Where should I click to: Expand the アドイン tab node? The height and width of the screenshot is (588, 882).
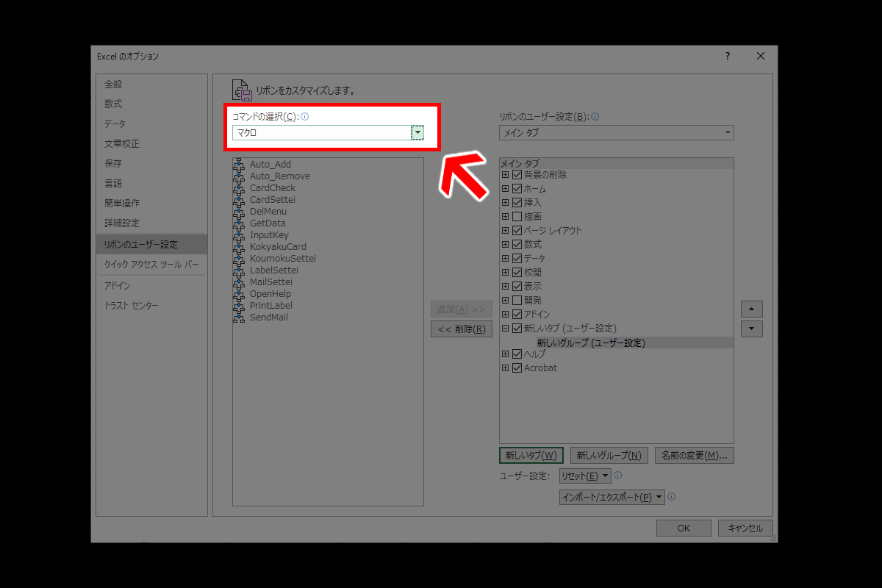click(505, 315)
